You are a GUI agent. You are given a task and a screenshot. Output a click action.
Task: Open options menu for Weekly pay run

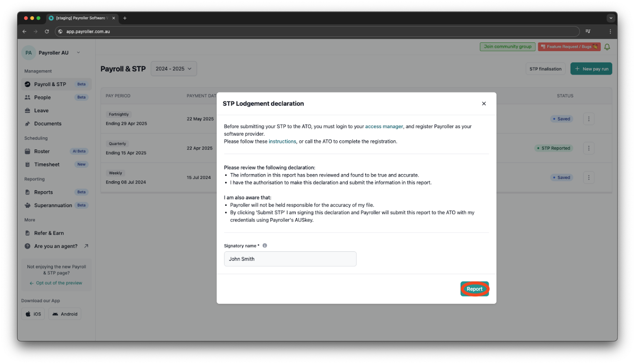pos(588,178)
